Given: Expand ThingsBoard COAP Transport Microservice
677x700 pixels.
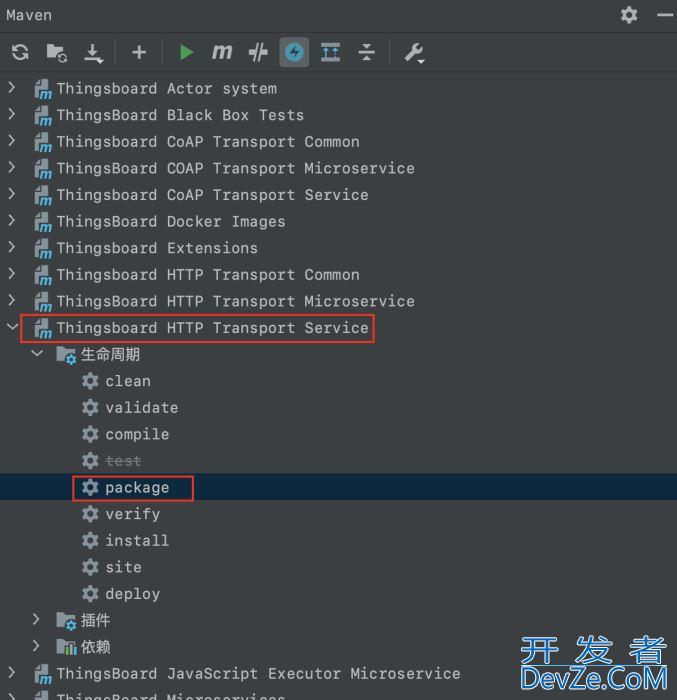Looking at the screenshot, I should click(x=12, y=167).
